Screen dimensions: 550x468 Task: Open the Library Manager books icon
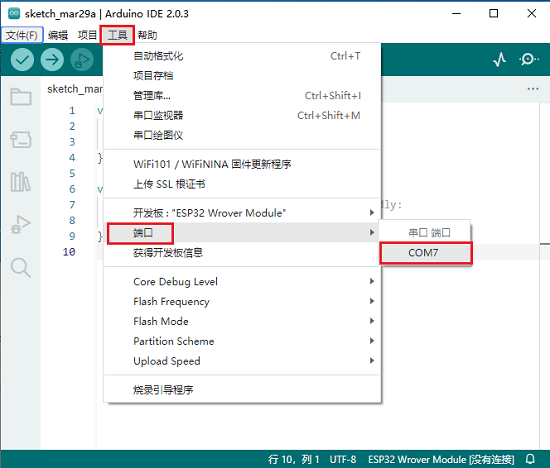21,182
